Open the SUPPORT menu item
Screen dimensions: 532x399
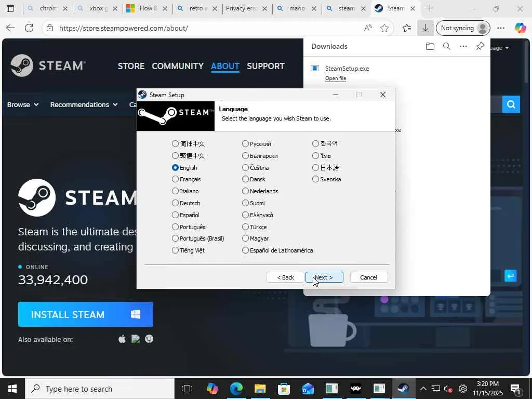tap(265, 66)
